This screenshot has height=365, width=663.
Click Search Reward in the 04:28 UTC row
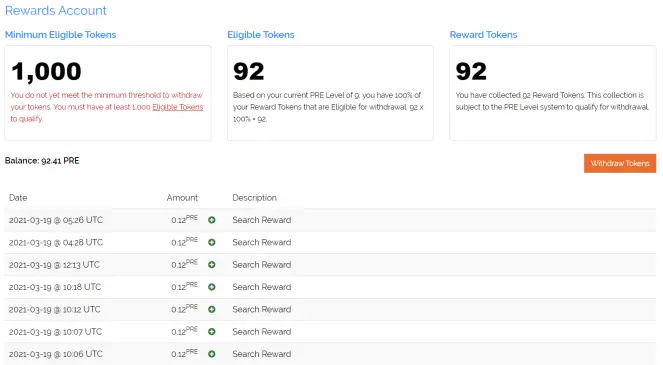(x=262, y=242)
